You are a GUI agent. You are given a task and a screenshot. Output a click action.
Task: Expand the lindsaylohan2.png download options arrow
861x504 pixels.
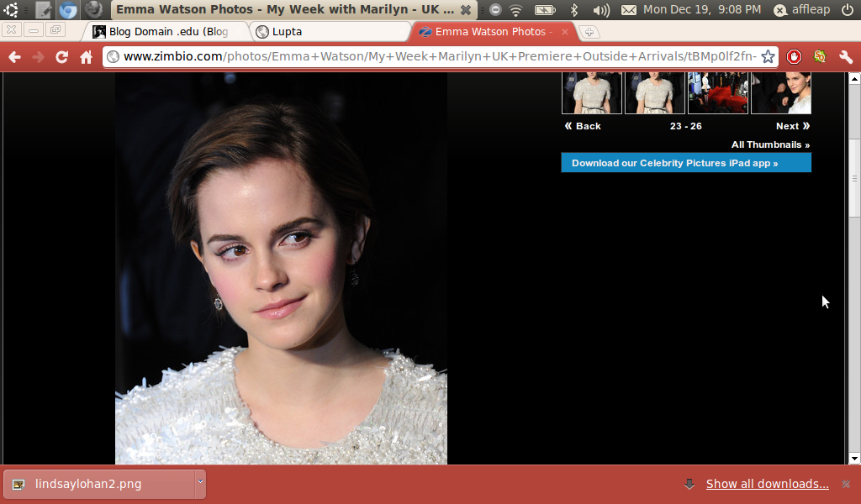pos(200,482)
